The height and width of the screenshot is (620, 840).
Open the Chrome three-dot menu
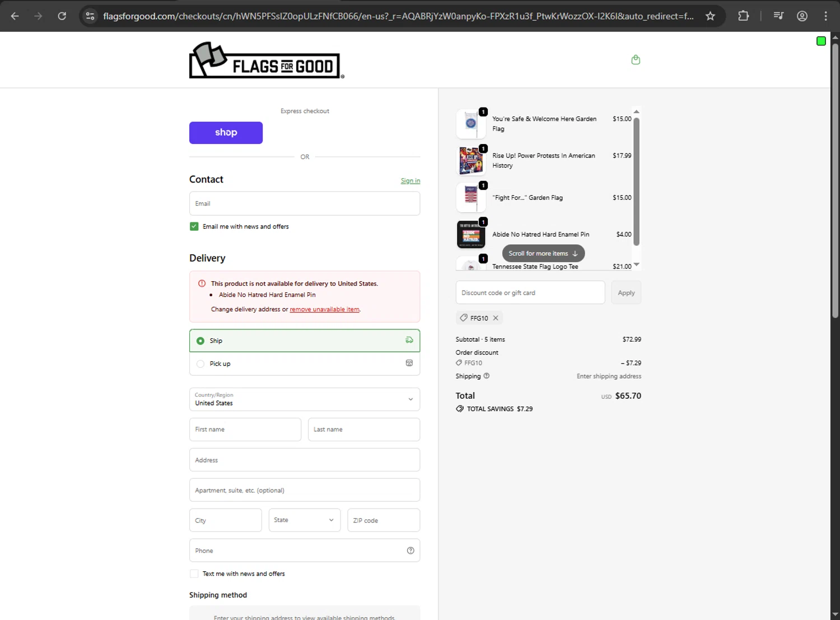coord(825,16)
